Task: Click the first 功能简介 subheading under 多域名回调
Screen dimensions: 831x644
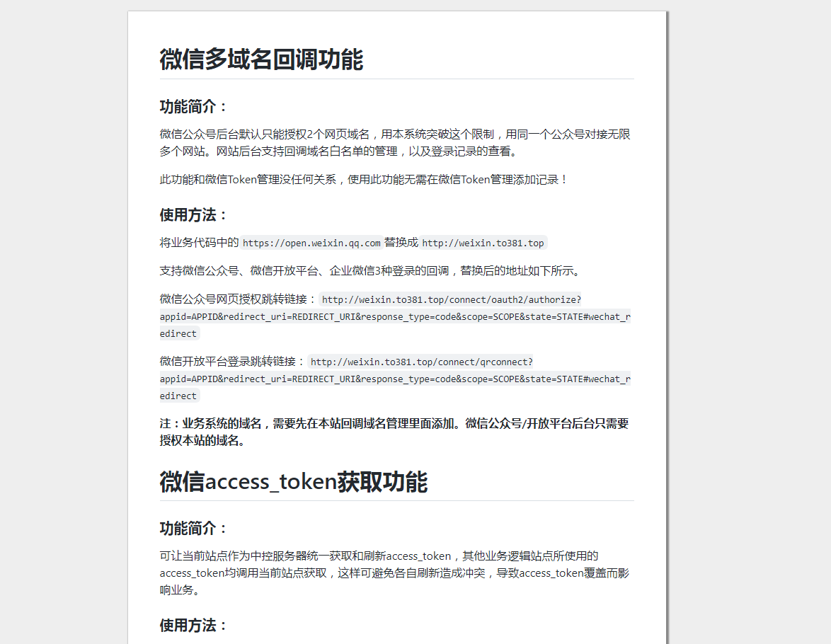Action: tap(194, 107)
